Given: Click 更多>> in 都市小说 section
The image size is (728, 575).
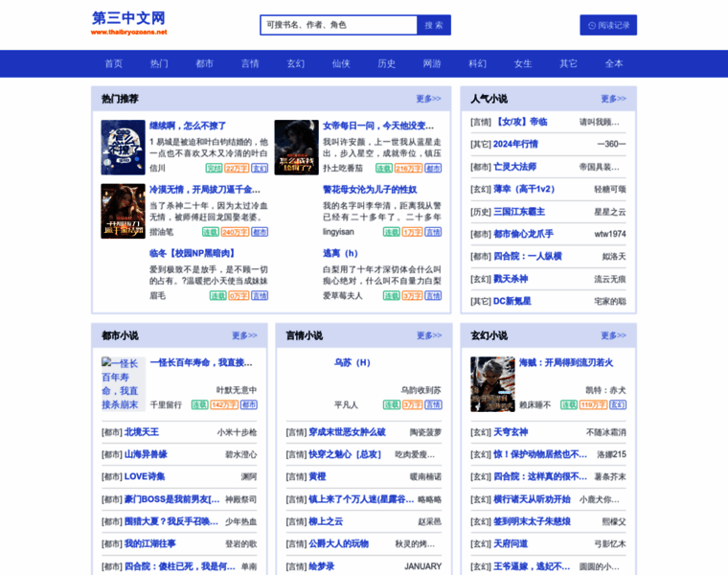Looking at the screenshot, I should click(x=244, y=335).
